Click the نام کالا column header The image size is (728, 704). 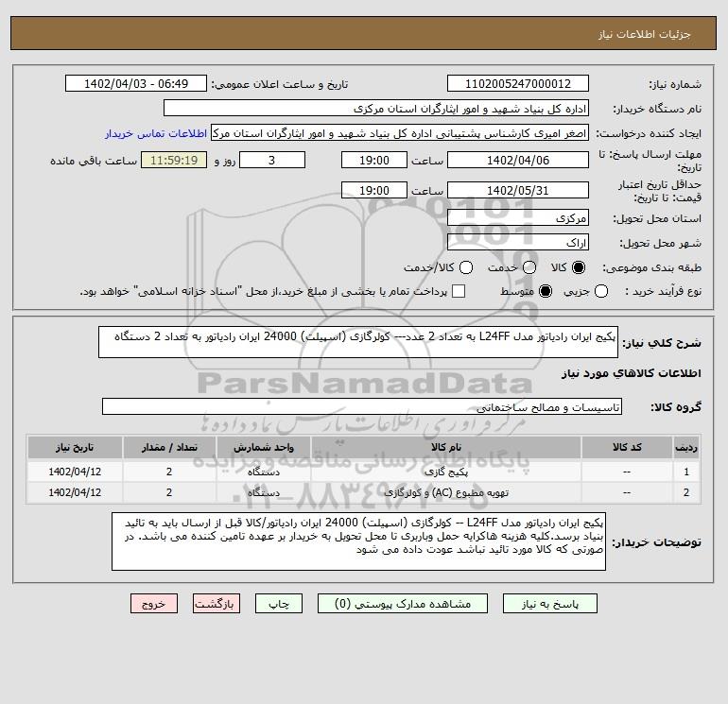tap(445, 447)
